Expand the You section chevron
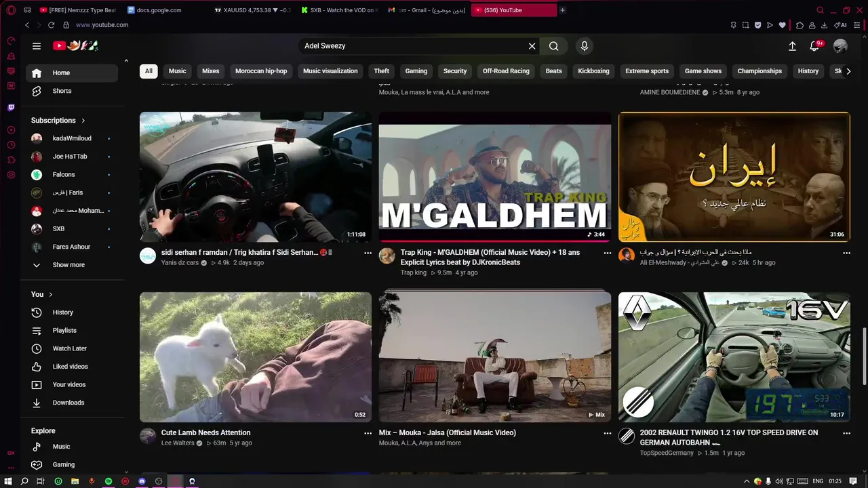 pyautogui.click(x=51, y=295)
